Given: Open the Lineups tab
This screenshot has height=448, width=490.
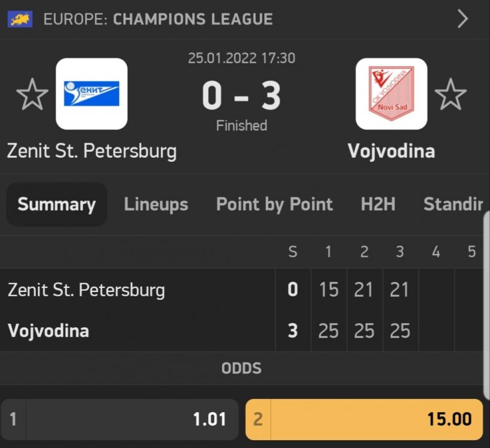Looking at the screenshot, I should [156, 204].
